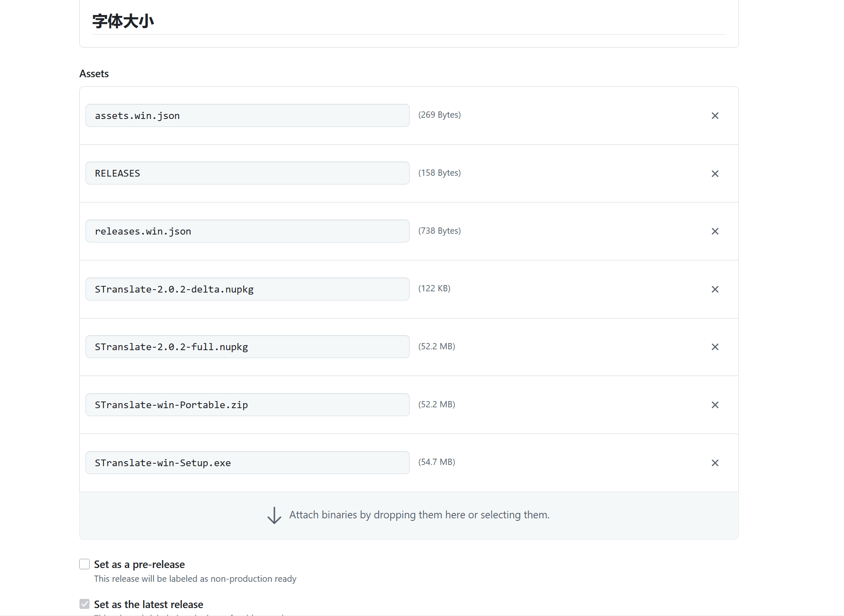Image resolution: width=844 pixels, height=616 pixels.
Task: Enable Set as a pre-release checkbox
Action: pos(85,564)
